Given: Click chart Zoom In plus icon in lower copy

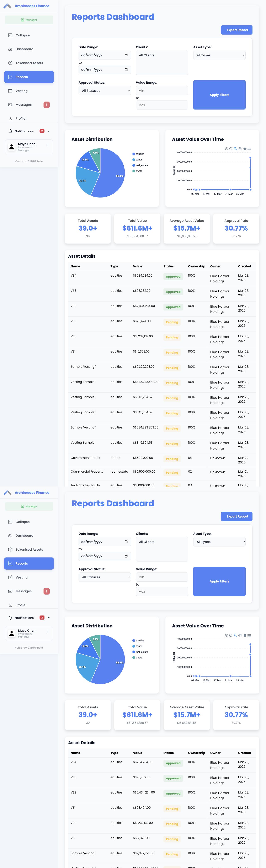Looking at the screenshot, I should coord(226,635).
